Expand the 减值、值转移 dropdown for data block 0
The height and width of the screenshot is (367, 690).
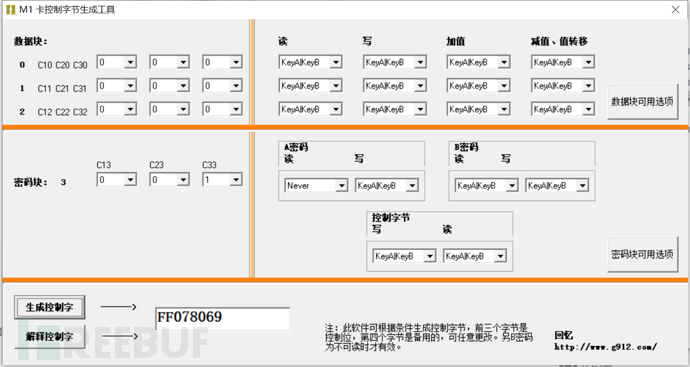pyautogui.click(x=563, y=62)
